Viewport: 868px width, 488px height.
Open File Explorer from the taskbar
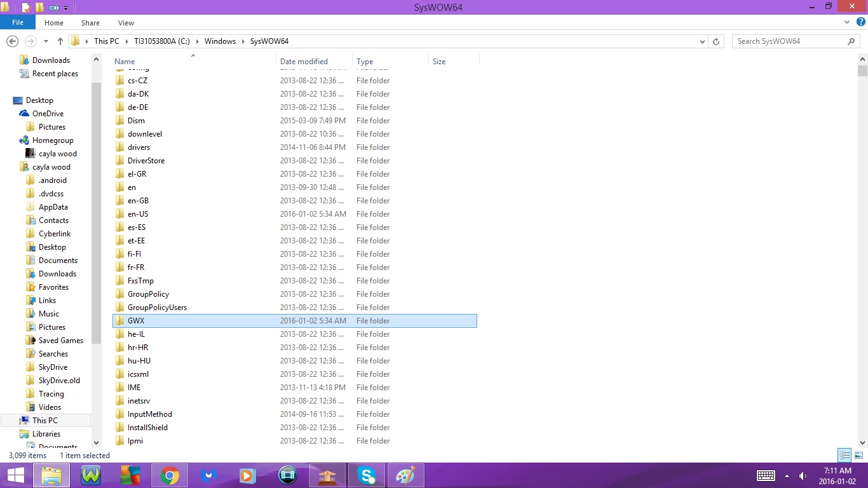tap(51, 475)
